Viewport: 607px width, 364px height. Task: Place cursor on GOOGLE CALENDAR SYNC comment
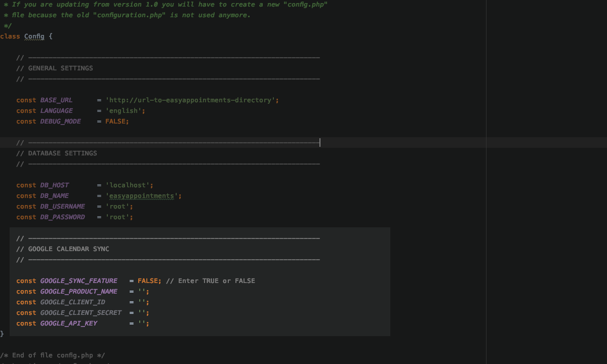pyautogui.click(x=68, y=249)
